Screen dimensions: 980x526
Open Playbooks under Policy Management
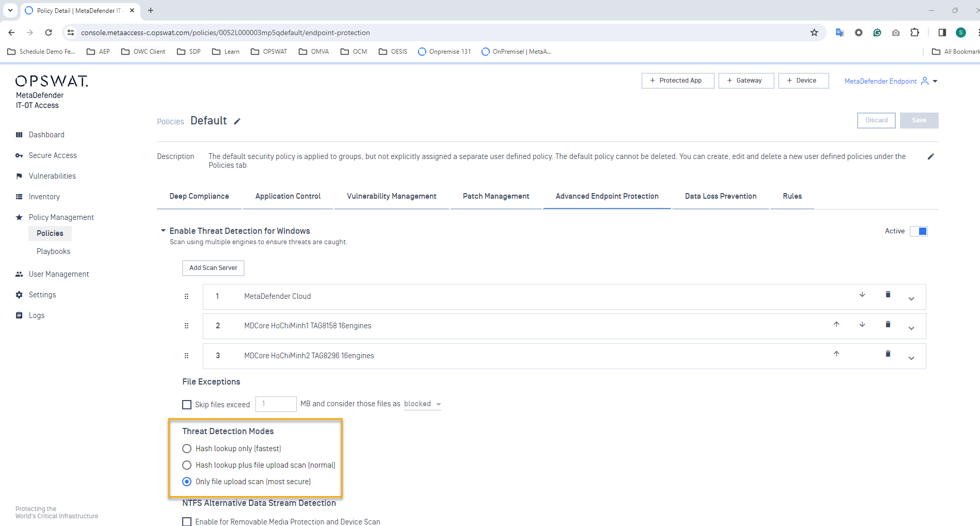tap(53, 251)
